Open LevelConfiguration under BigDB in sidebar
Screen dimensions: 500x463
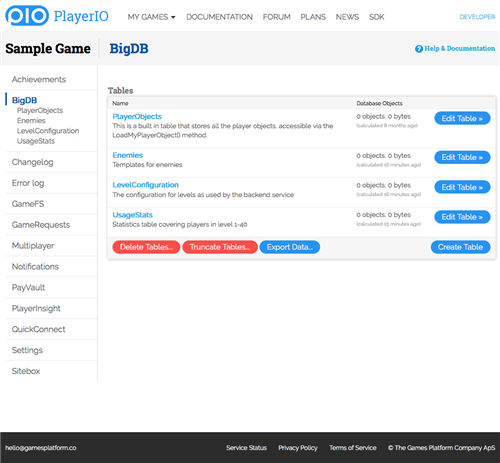point(48,131)
